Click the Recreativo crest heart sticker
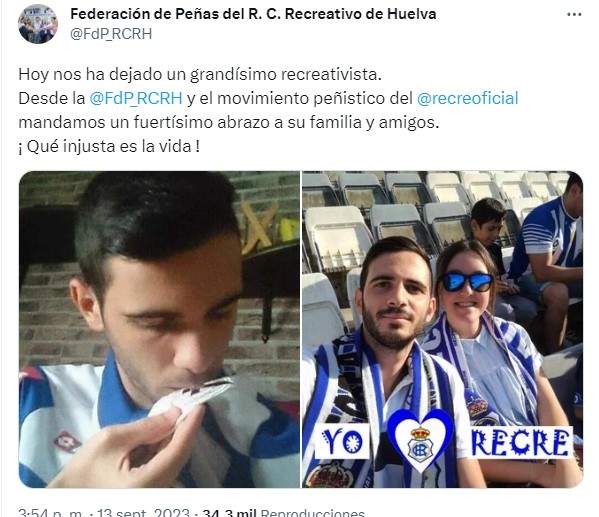 click(x=420, y=440)
